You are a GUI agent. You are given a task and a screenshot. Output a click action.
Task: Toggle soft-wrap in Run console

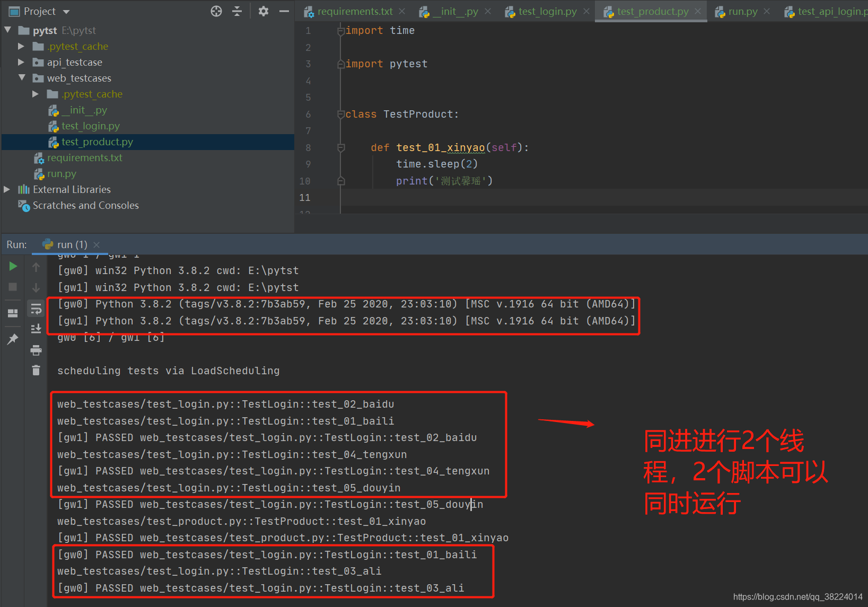36,309
